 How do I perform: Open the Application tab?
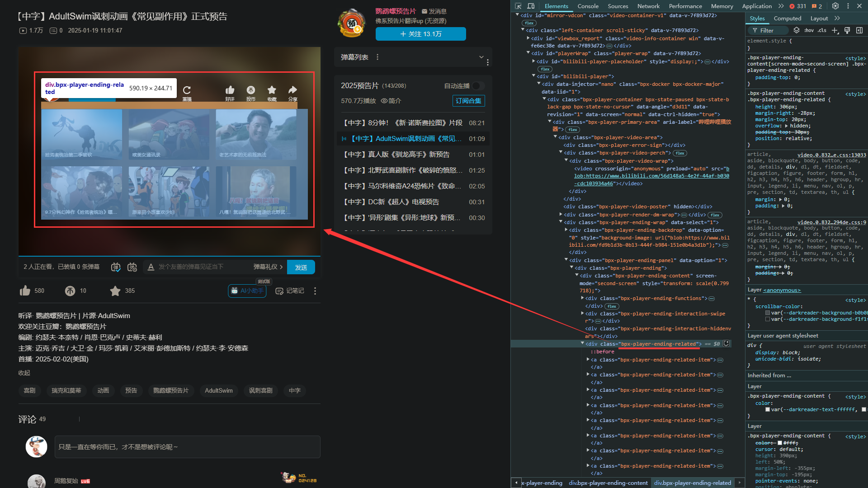click(x=757, y=6)
